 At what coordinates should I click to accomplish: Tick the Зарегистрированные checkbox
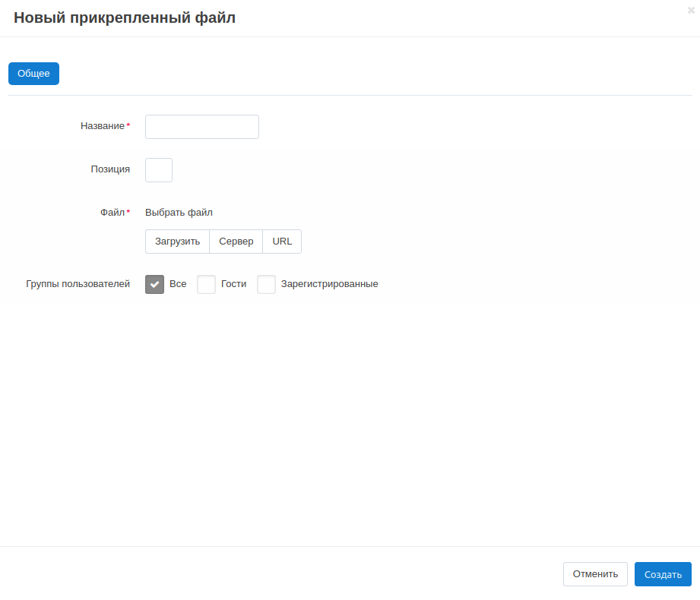coord(266,284)
